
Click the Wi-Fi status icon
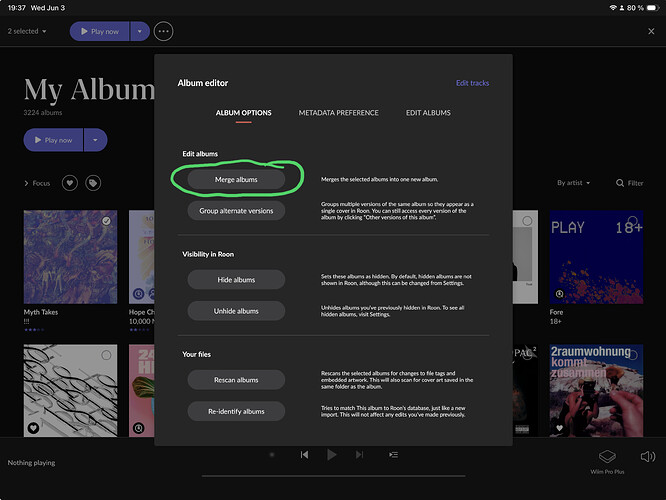612,8
